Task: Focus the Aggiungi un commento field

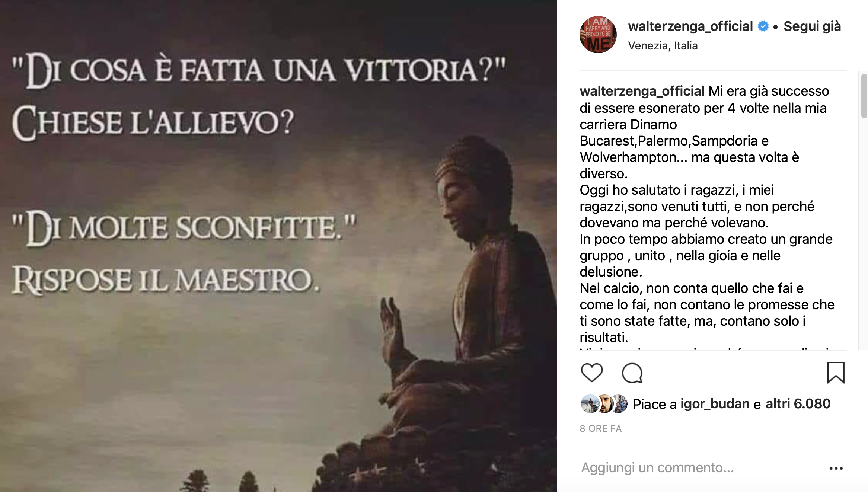Action: [x=700, y=468]
